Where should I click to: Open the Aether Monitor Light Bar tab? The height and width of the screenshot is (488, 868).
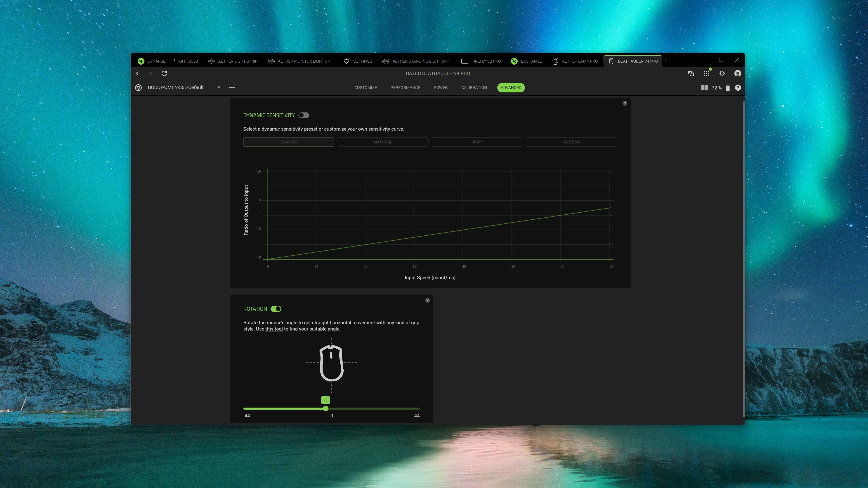click(x=300, y=61)
